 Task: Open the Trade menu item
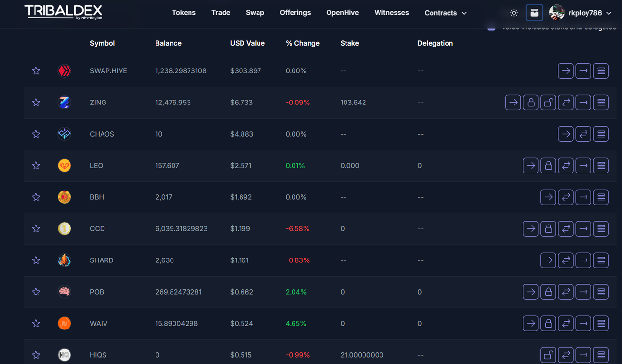pyautogui.click(x=221, y=13)
